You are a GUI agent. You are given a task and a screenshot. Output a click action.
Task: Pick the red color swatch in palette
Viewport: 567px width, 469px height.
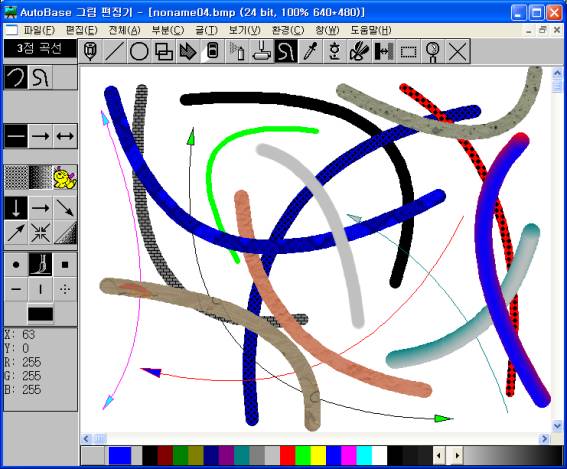click(x=287, y=456)
